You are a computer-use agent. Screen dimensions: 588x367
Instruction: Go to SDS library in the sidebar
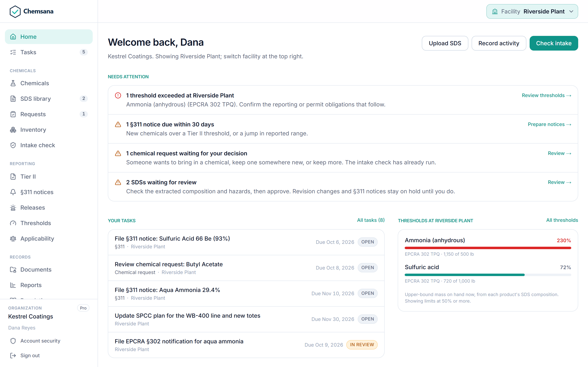point(49,98)
